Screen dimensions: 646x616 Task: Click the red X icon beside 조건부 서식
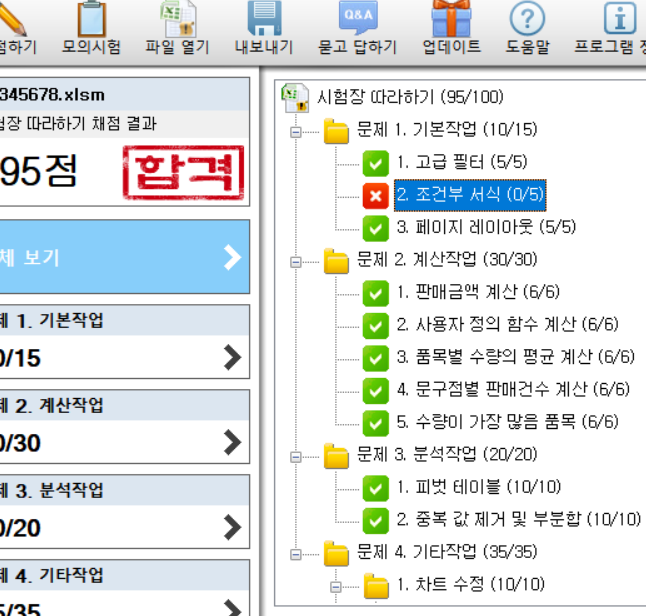click(x=376, y=195)
